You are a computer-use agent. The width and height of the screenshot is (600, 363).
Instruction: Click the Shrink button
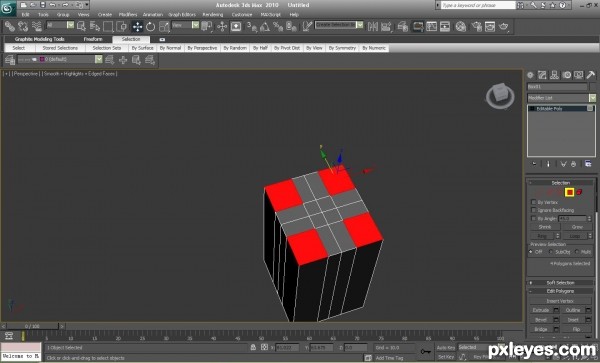(545, 227)
